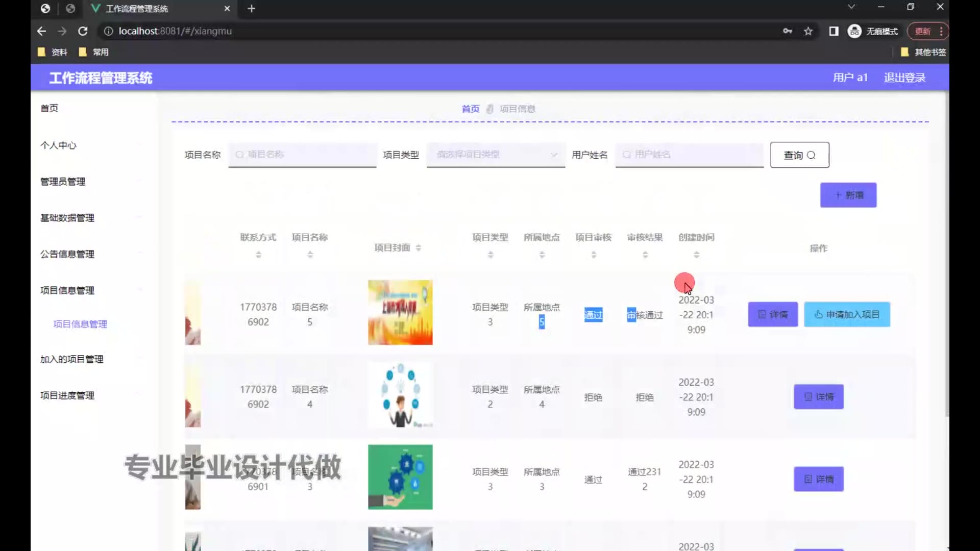Open a new browser tab with plus icon

(x=251, y=9)
